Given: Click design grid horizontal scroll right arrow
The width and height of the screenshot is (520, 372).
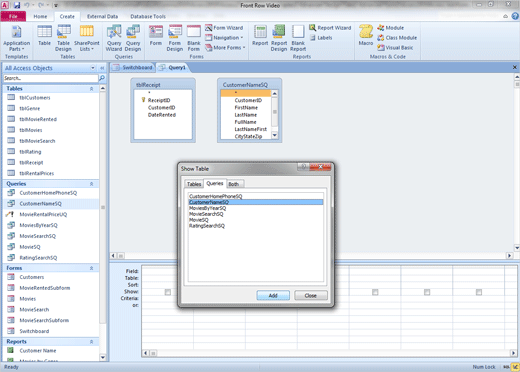Looking at the screenshot, I should 513,353.
